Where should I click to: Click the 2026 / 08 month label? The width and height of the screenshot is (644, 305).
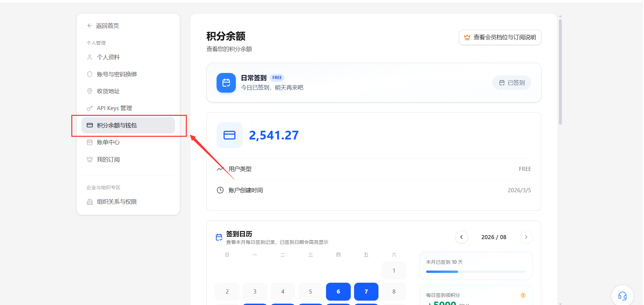(x=494, y=237)
